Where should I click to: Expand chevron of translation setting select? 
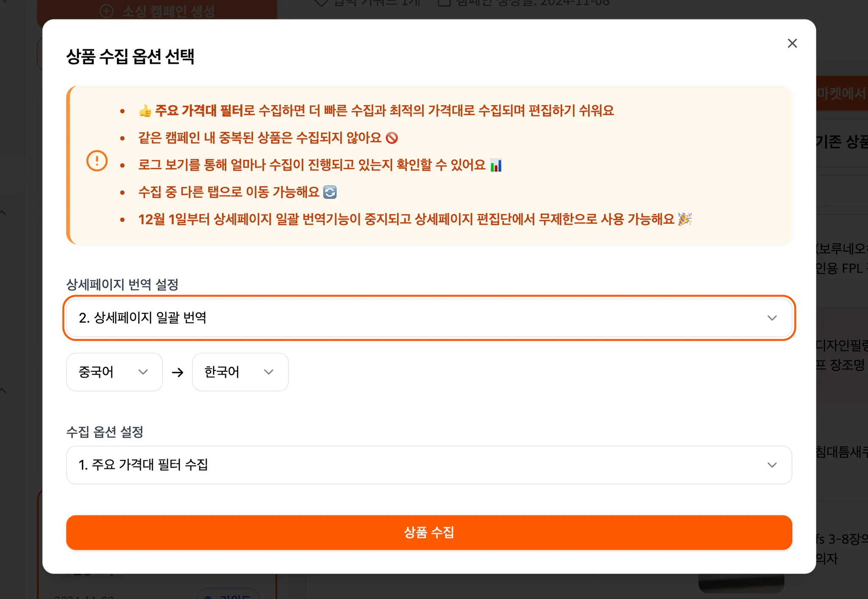(x=772, y=318)
